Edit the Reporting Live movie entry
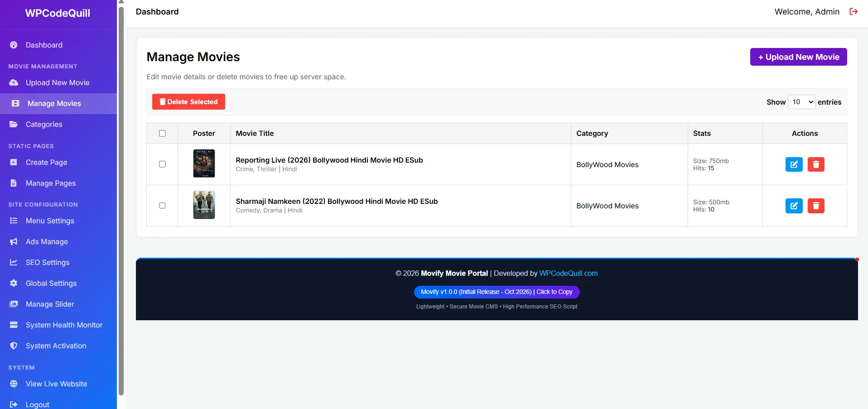Image resolution: width=868 pixels, height=409 pixels. coord(794,164)
